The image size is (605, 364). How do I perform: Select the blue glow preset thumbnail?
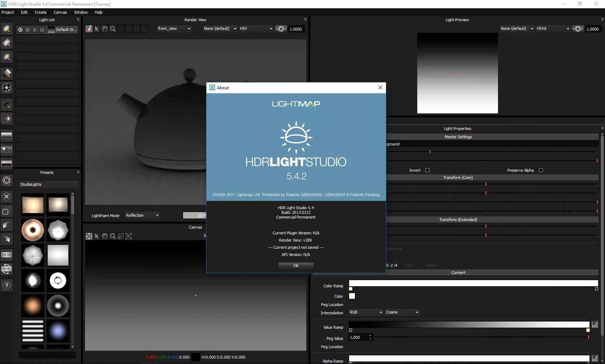[58, 331]
